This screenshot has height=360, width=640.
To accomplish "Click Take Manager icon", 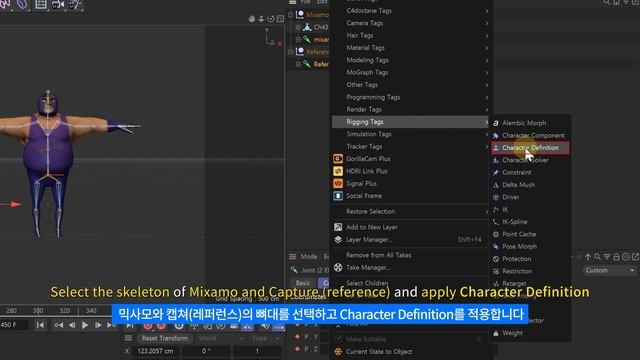I will 338,267.
